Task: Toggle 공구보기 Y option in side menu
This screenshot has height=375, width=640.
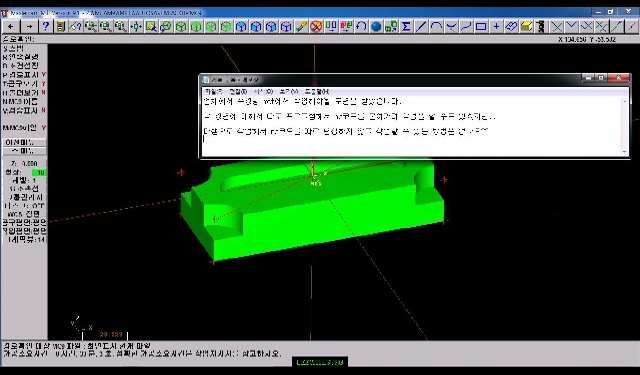Action: (x=24, y=84)
